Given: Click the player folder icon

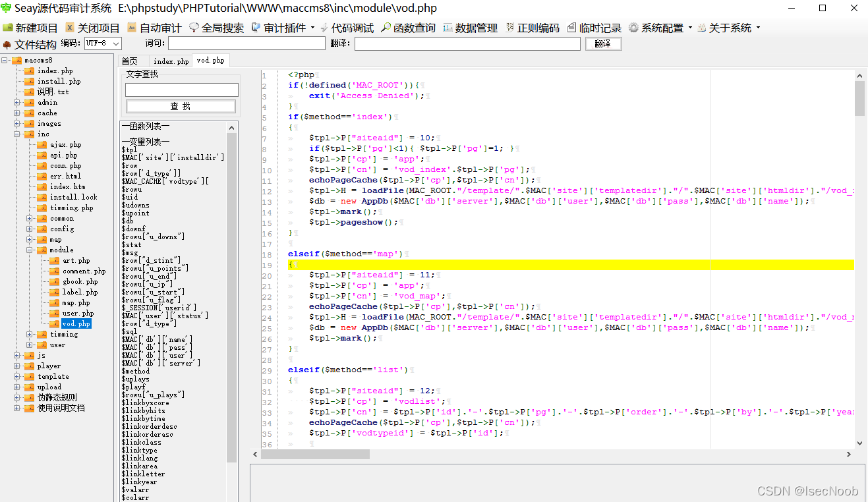Looking at the screenshot, I should pyautogui.click(x=30, y=366).
